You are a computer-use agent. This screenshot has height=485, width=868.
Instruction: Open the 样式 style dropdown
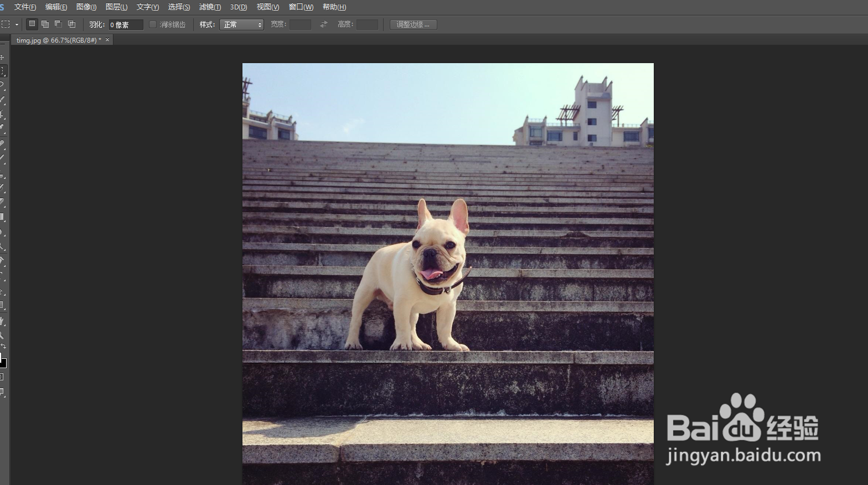tap(241, 24)
